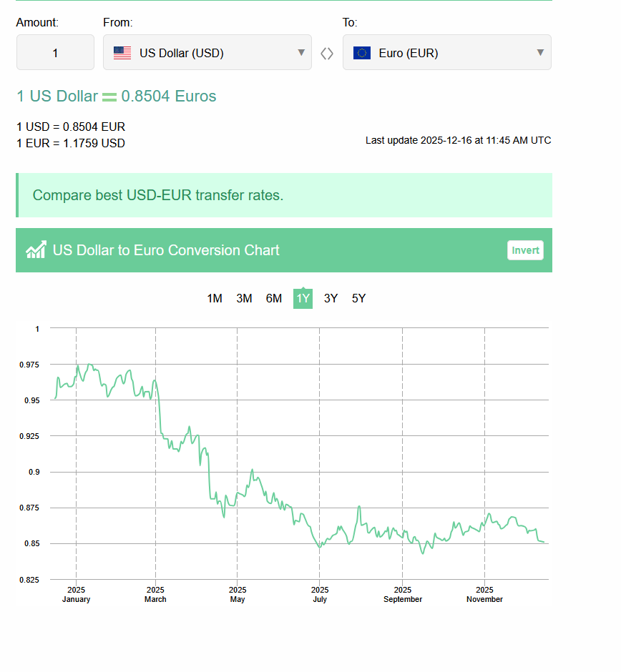This screenshot has height=672, width=621.
Task: Click the chart line near July 2025
Action: 320,547
